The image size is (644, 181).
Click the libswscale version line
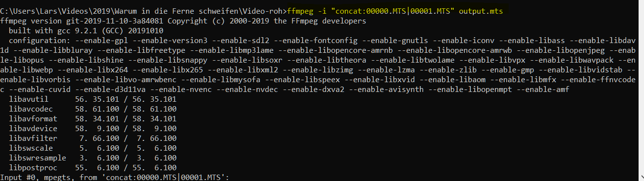(x=92, y=147)
